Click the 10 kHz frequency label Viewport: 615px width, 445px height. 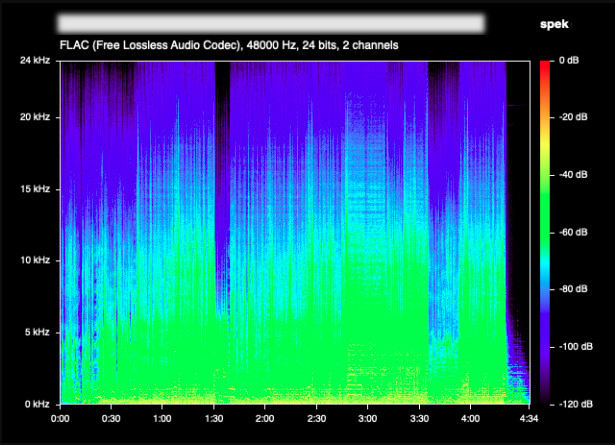35,260
